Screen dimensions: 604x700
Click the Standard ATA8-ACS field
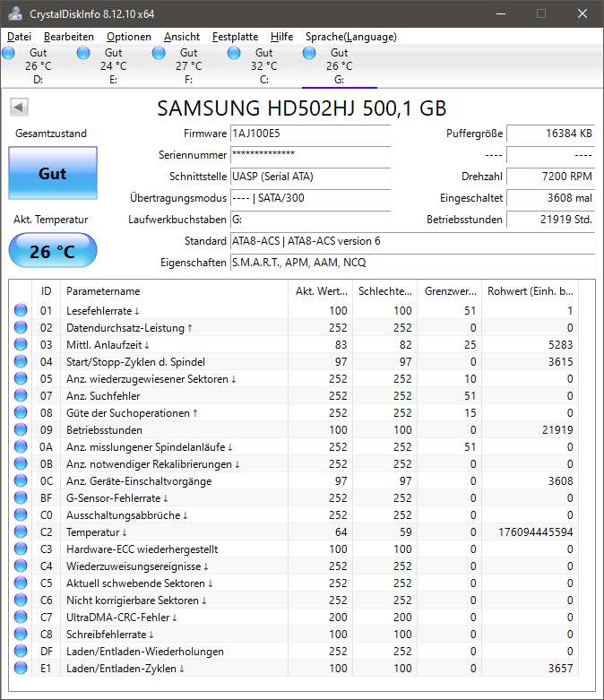412,241
